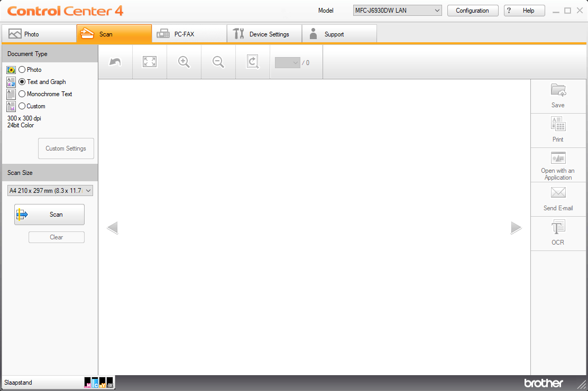This screenshot has height=391, width=588.
Task: Click the rotate and crop toolbar icon
Action: [x=253, y=62]
